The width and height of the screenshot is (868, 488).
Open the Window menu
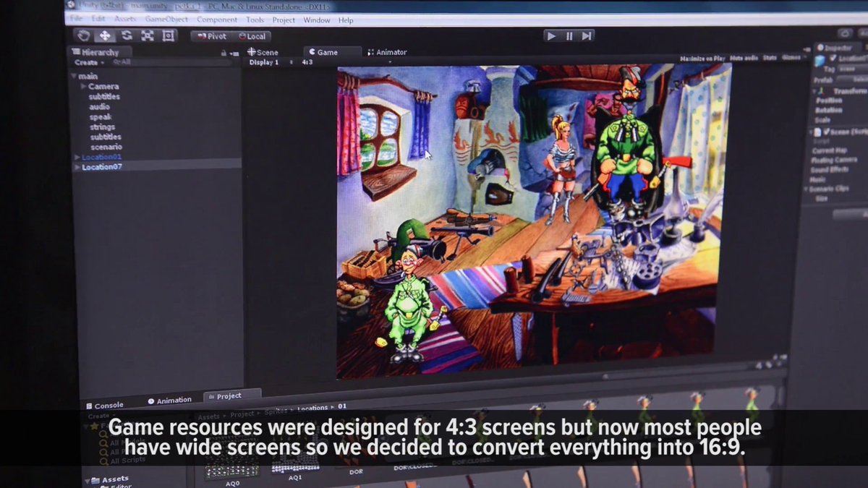(317, 20)
